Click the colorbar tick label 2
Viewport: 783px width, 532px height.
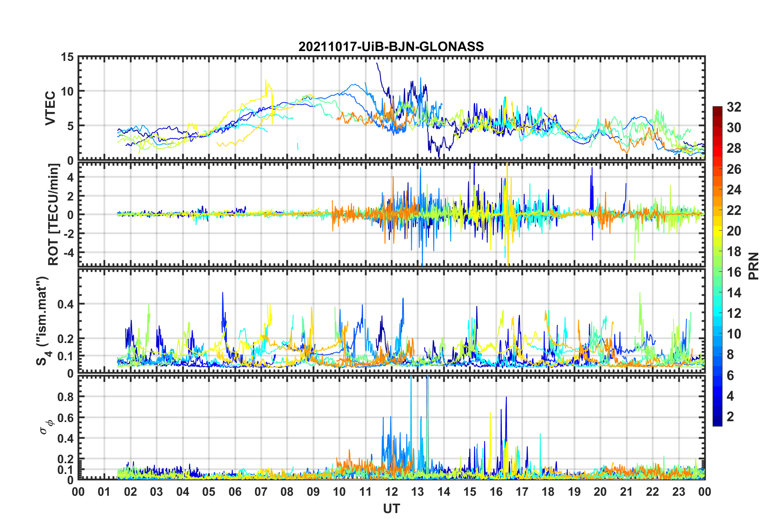click(x=730, y=417)
